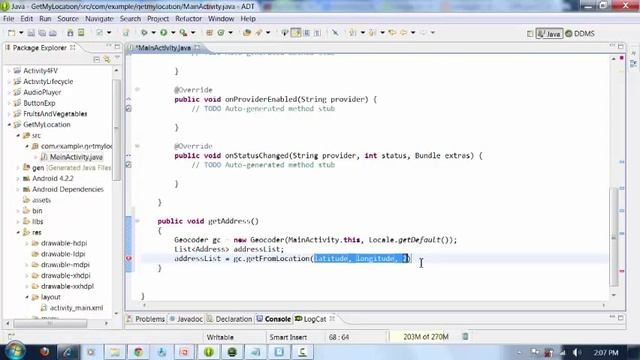Click the Last Edit Location arrow icon
This screenshot has width=640, height=360.
click(392, 33)
